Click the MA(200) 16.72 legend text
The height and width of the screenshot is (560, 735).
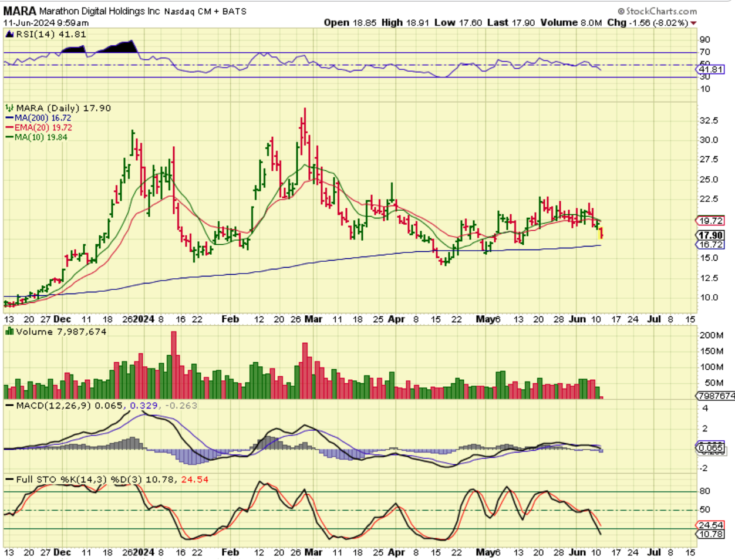[x=43, y=118]
